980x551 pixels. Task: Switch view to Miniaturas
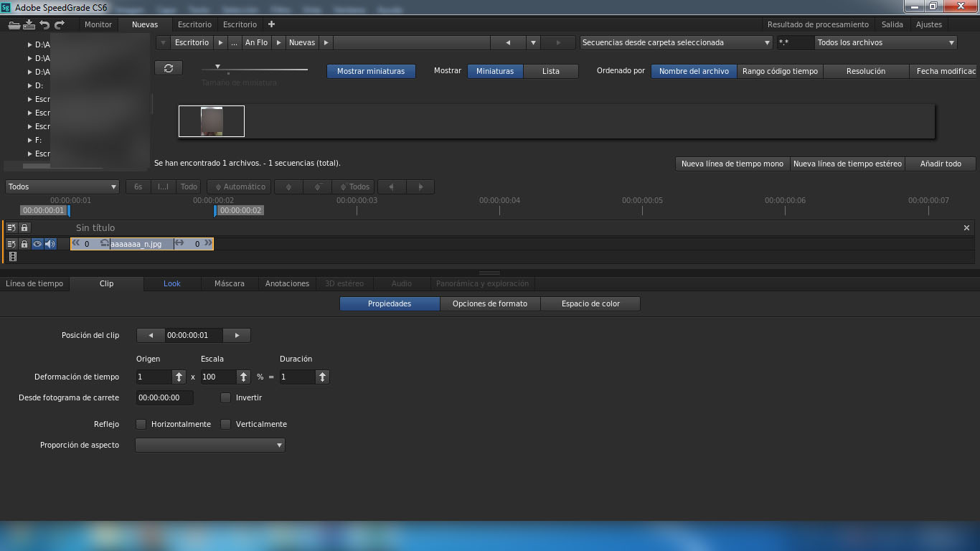[495, 71]
